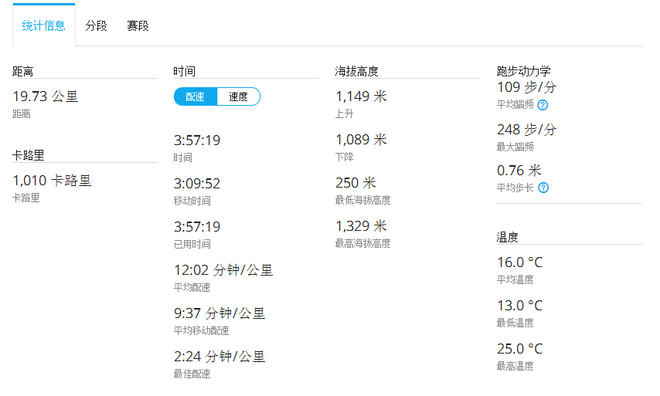Click the 9:37 分钟/公里 moving pace
660x396 pixels.
tap(220, 314)
